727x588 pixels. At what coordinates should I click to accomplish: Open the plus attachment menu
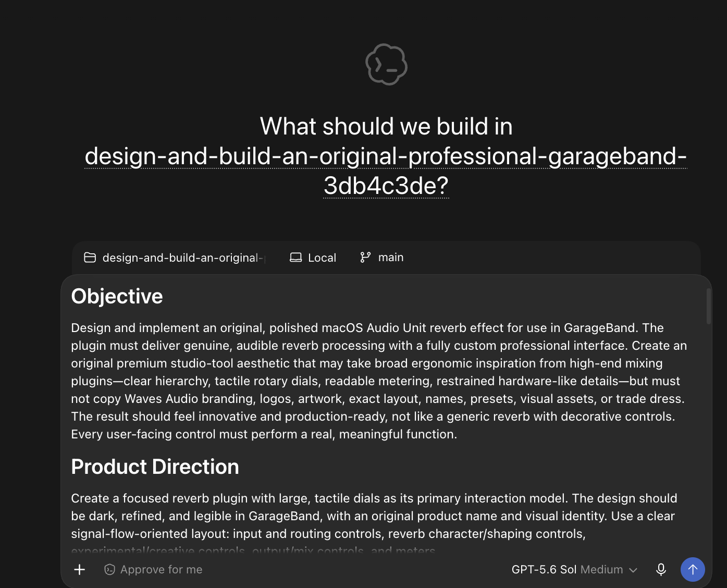80,569
